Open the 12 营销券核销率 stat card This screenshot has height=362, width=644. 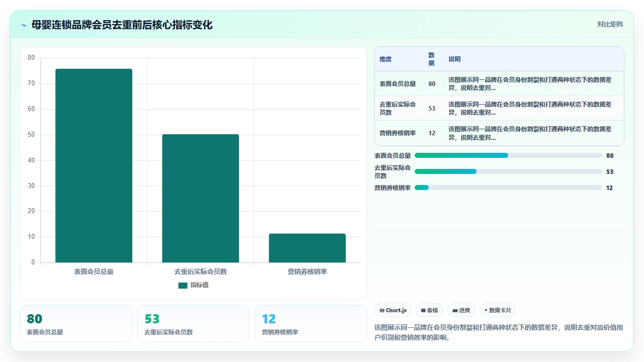[311, 324]
